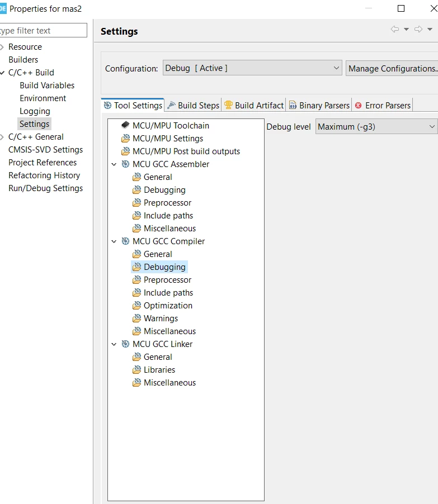Open the Debug level dropdown
Viewport: 438px width, 504px height.
tap(376, 127)
